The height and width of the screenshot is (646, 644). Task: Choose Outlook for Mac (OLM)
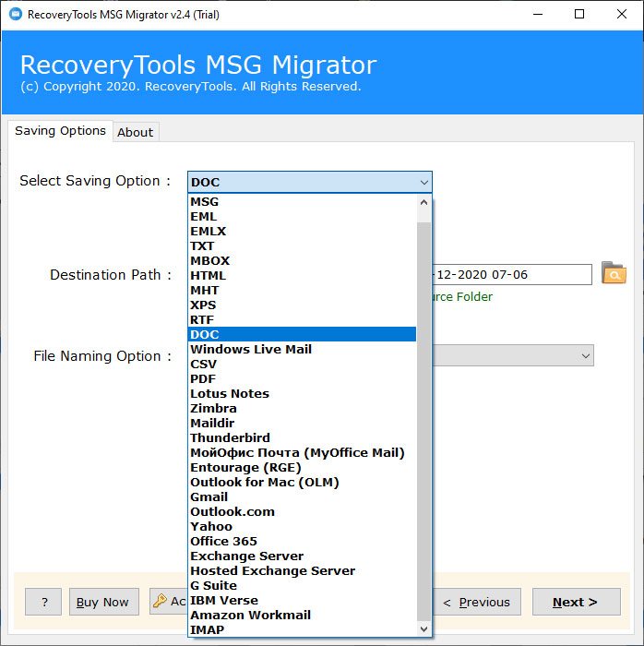[x=302, y=482]
